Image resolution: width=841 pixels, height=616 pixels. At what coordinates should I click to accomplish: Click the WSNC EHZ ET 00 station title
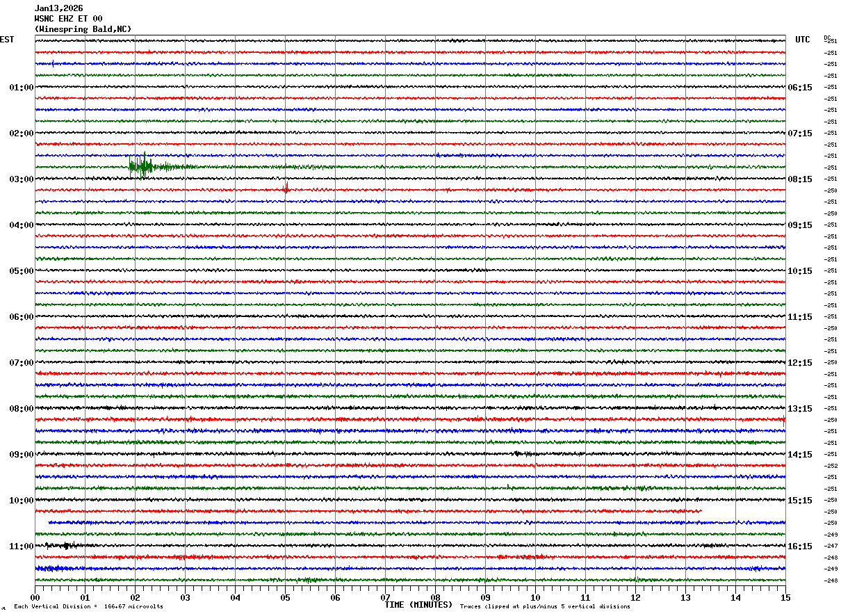(x=68, y=19)
